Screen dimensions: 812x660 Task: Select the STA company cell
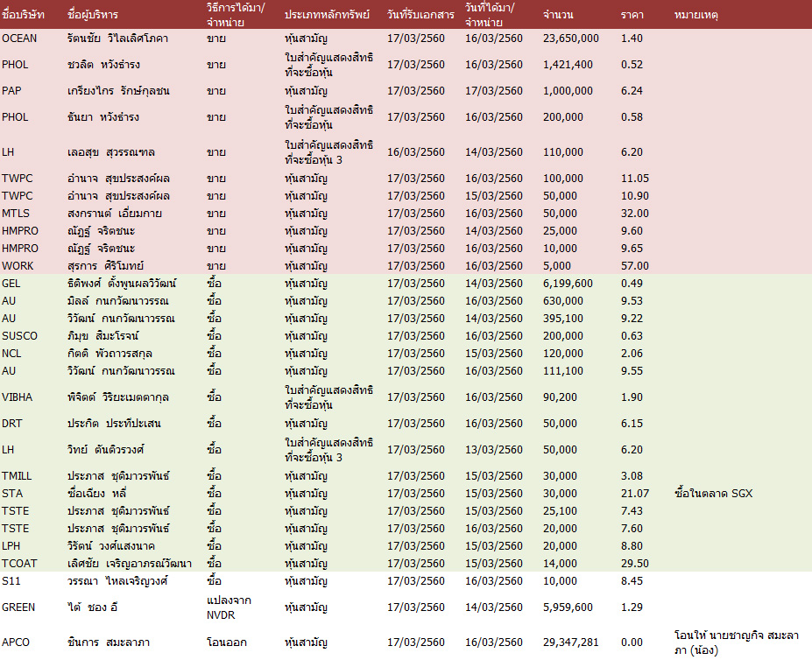click(x=12, y=494)
